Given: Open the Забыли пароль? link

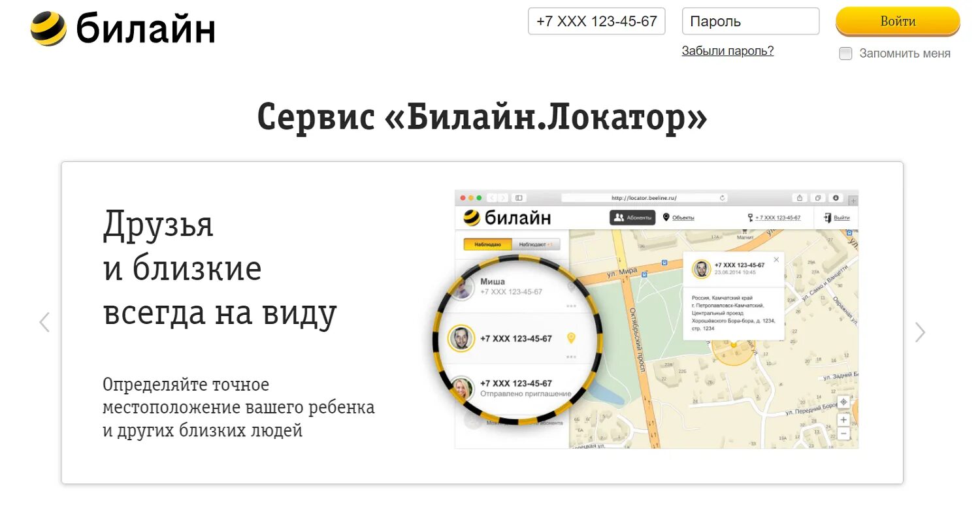Looking at the screenshot, I should [x=728, y=51].
